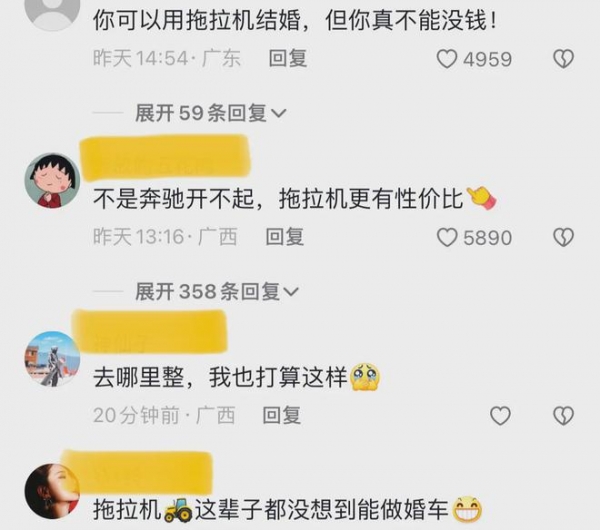The image size is (600, 530).
Task: Like the 拖拉机更有性价比 comment
Action: 447,237
